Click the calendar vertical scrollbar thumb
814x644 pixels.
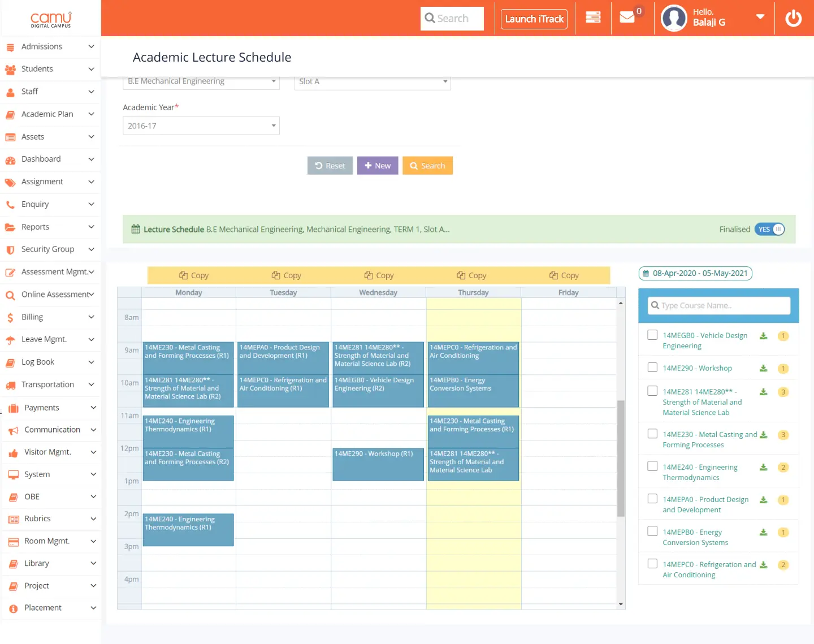pyautogui.click(x=621, y=459)
